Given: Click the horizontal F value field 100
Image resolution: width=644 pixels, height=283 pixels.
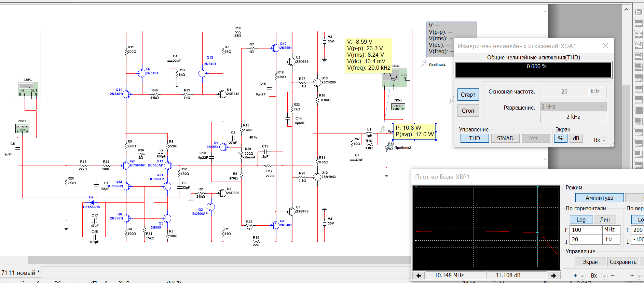Looking at the screenshot, I should click(586, 230).
